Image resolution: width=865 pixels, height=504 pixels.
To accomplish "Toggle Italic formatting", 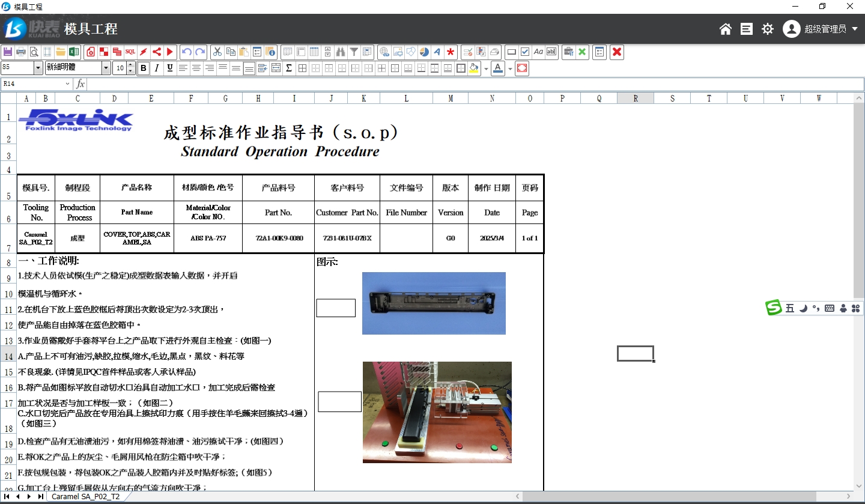I will pyautogui.click(x=157, y=68).
